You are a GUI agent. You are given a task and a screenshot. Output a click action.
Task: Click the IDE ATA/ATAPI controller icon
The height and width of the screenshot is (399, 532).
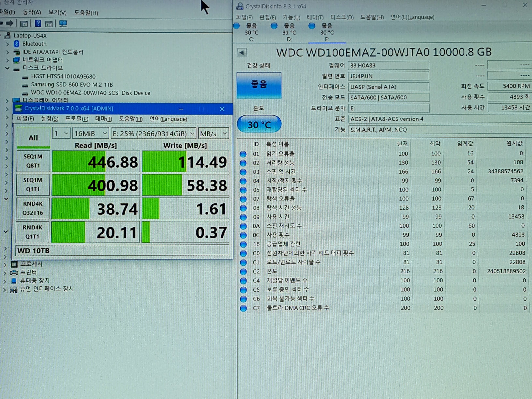[x=17, y=52]
